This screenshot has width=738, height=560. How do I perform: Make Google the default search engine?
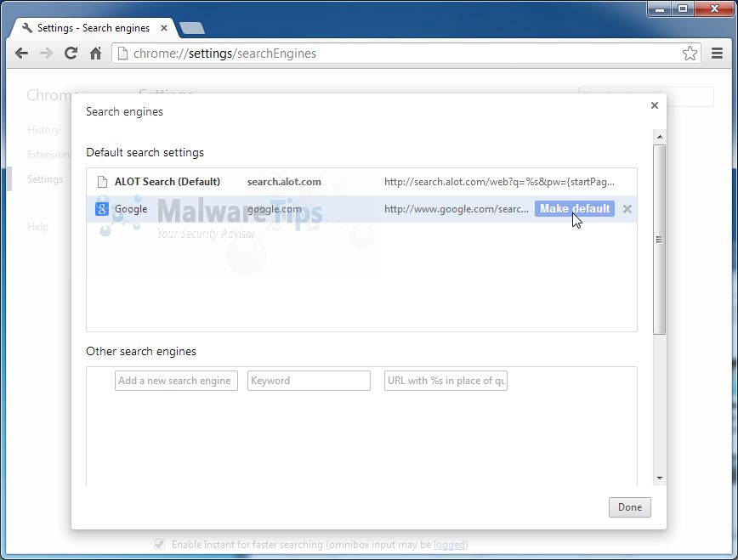click(574, 208)
